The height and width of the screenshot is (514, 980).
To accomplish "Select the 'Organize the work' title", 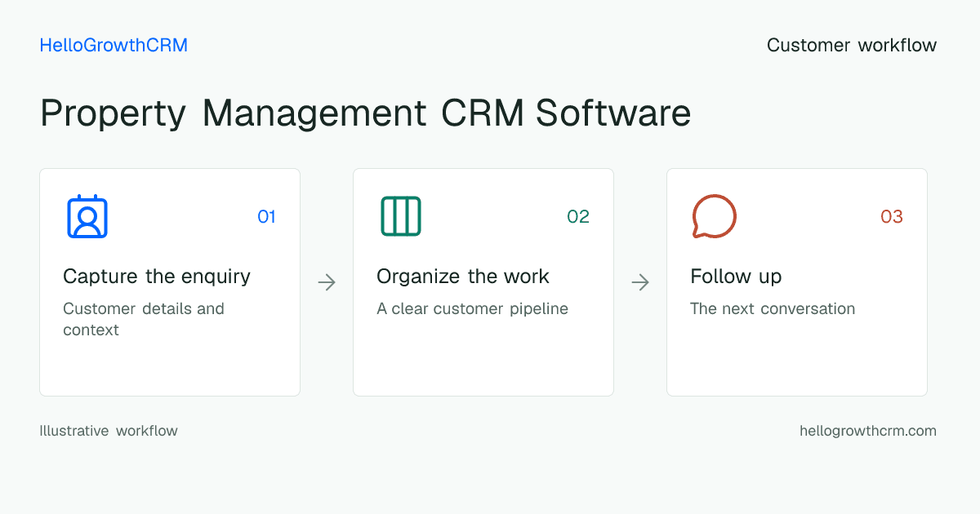I will (x=463, y=277).
